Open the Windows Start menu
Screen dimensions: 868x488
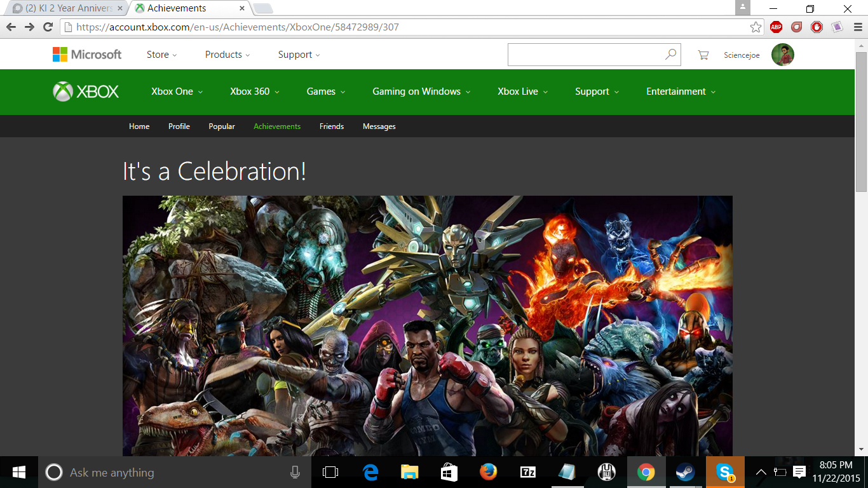pyautogui.click(x=19, y=472)
